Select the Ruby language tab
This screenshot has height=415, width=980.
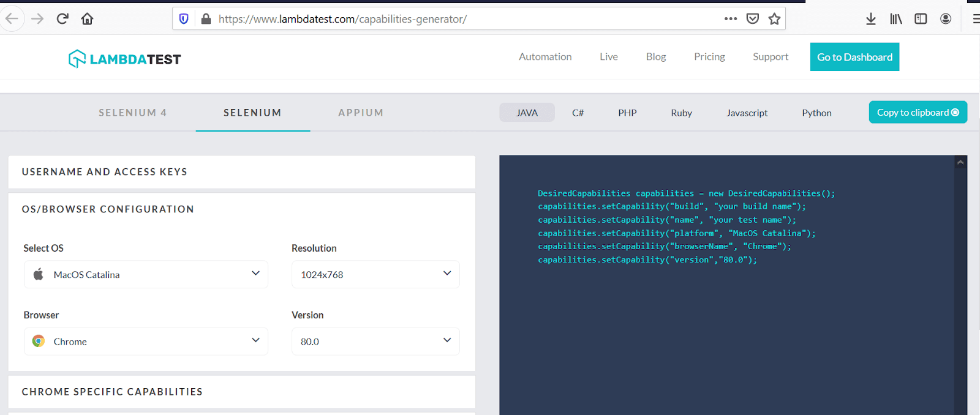(x=681, y=113)
